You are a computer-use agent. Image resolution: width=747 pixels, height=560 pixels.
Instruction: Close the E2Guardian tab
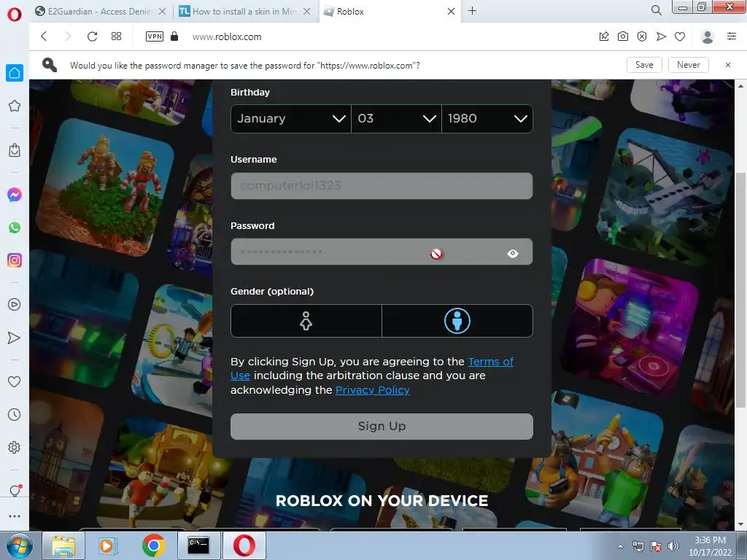coord(163,12)
